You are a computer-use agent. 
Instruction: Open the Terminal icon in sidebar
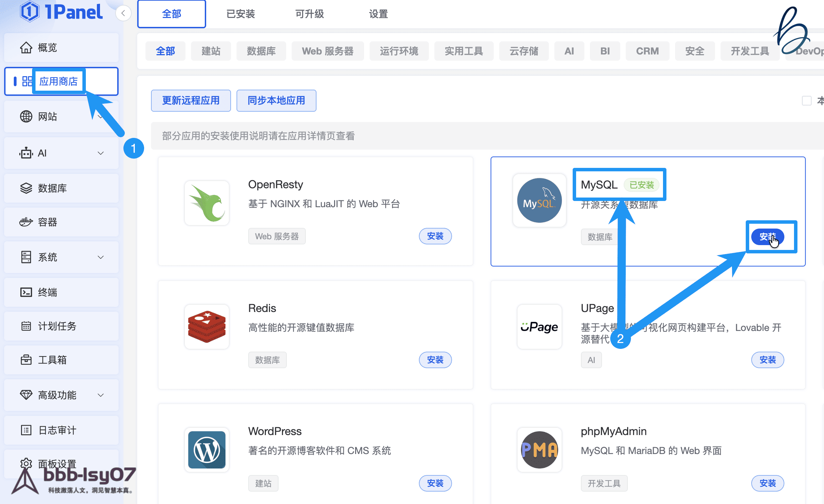coord(26,292)
